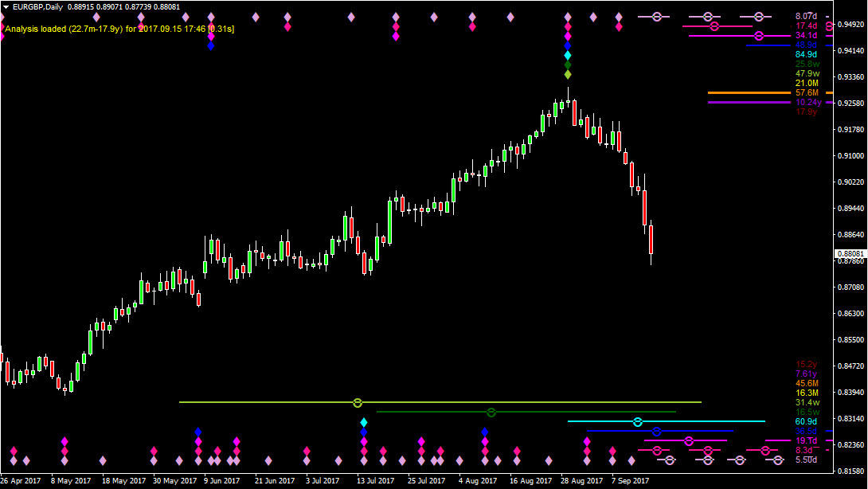Select the 16.3M yellow cycle label at bottom
Image resolution: width=868 pixels, height=489 pixels.
pyautogui.click(x=807, y=393)
